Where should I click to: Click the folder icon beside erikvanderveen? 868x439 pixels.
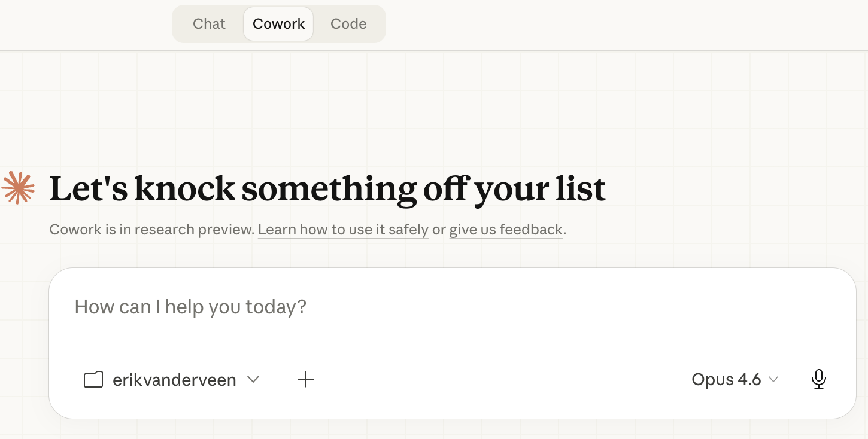click(x=93, y=379)
